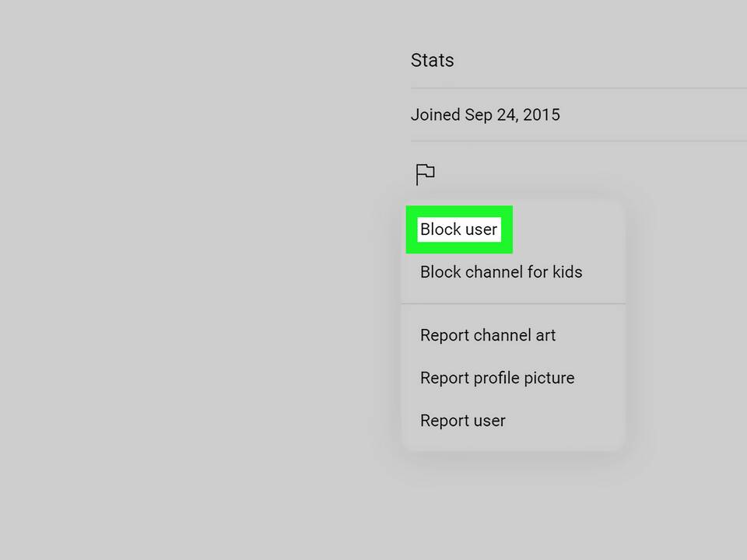
Task: Toggle the flag dropdown below join date
Action: click(425, 174)
